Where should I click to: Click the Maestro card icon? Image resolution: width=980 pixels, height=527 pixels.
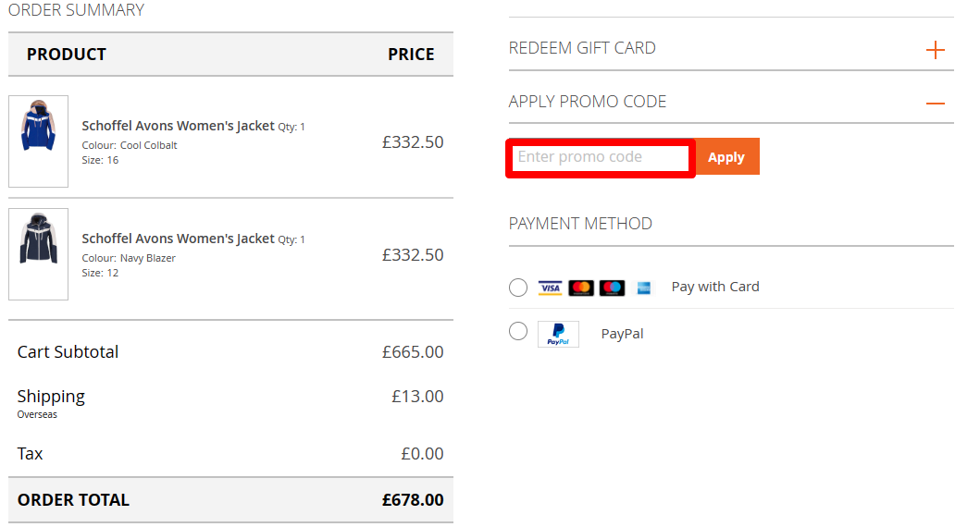(x=612, y=288)
